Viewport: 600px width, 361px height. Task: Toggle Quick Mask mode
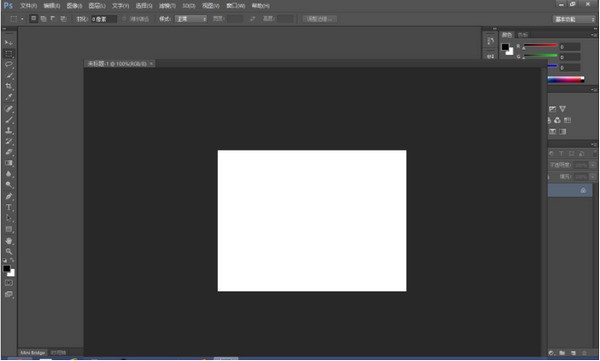pyautogui.click(x=8, y=283)
